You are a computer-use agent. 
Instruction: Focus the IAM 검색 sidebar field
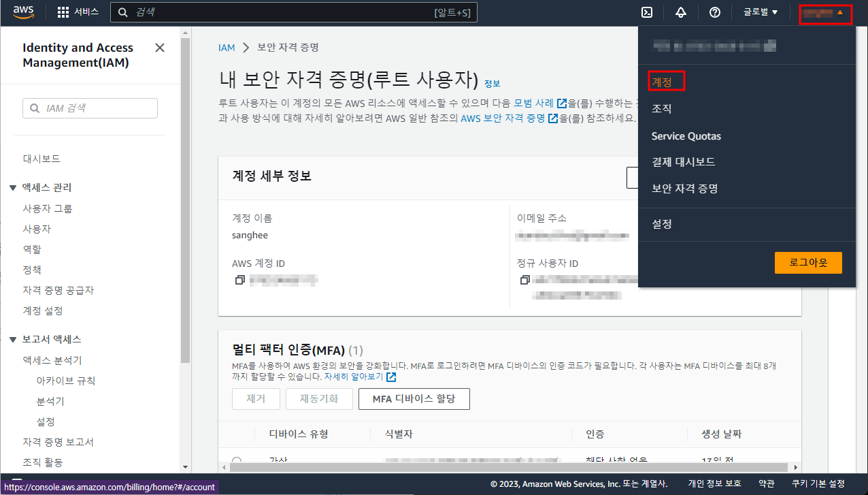[x=90, y=108]
